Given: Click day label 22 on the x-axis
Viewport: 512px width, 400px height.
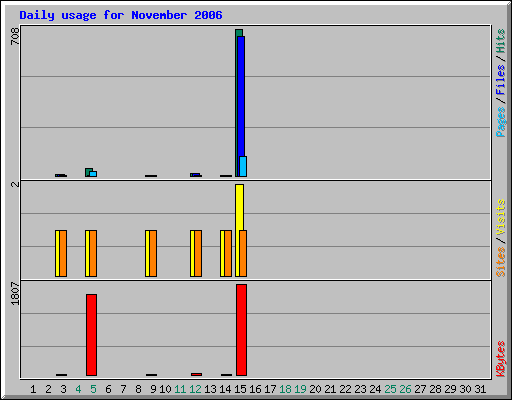Looking at the screenshot, I should pyautogui.click(x=345, y=389).
